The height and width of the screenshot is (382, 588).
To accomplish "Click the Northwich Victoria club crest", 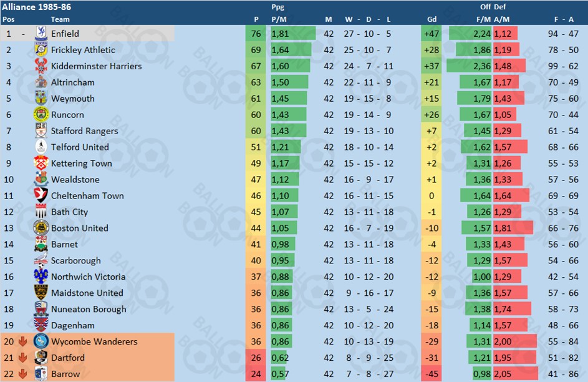I will point(41,277).
